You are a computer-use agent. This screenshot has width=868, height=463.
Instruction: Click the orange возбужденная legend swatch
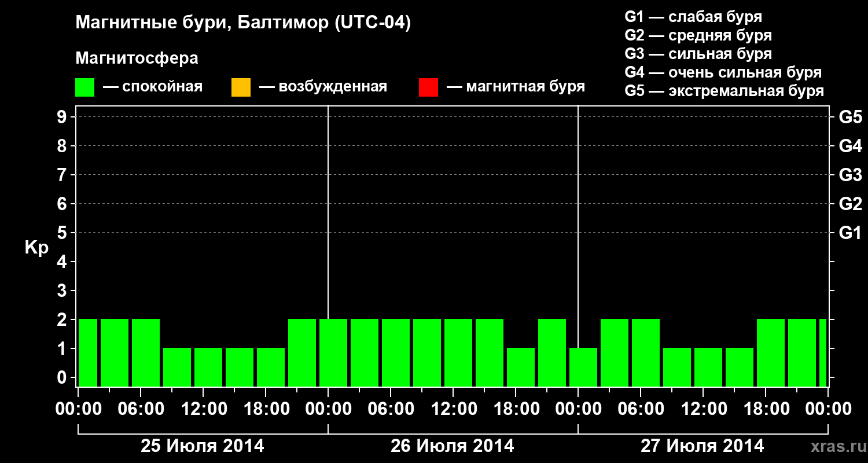pos(241,87)
